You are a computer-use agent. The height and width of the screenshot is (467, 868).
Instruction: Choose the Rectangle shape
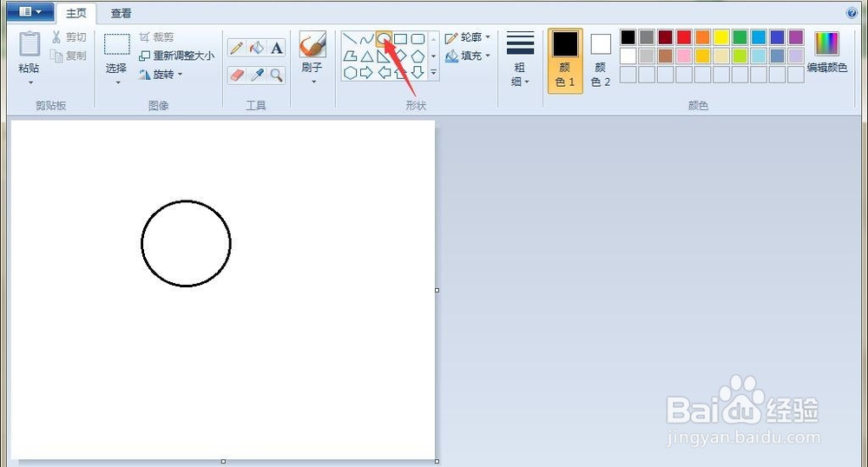[x=400, y=39]
